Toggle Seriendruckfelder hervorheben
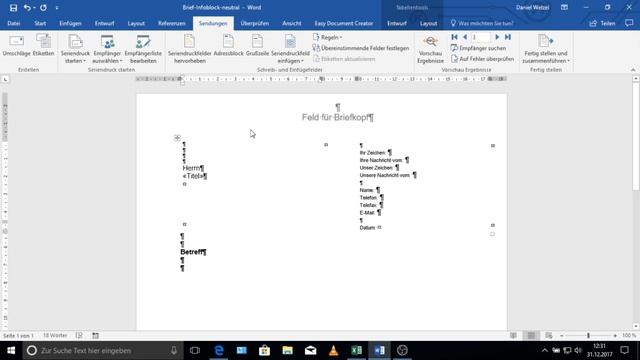 [189, 49]
